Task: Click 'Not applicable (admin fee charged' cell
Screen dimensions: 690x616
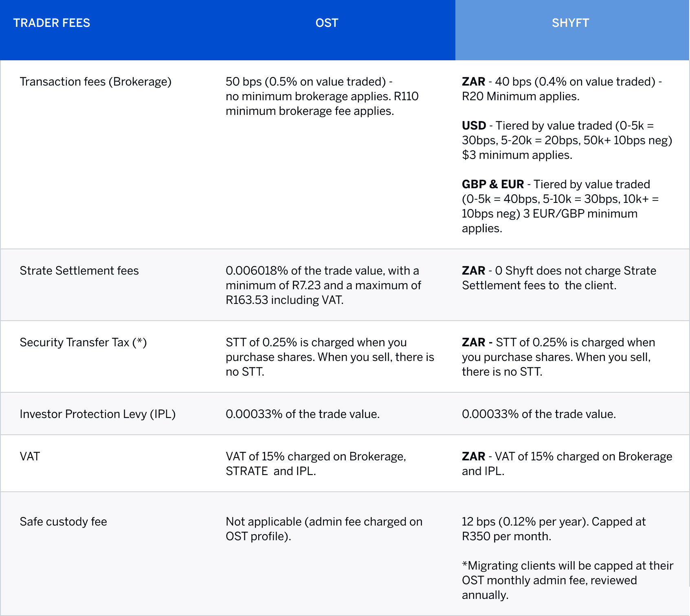Action: (x=324, y=529)
